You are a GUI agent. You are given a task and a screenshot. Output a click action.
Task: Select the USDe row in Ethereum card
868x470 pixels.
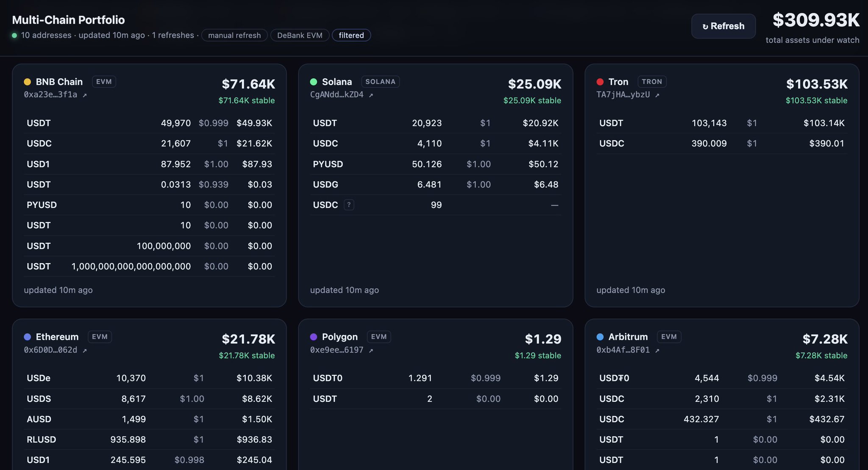(149, 378)
